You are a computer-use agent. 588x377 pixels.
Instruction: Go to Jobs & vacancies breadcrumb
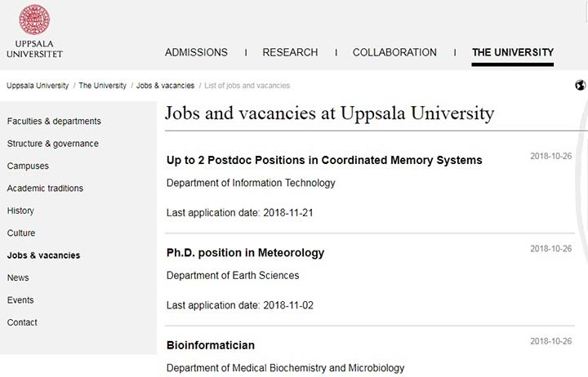[x=165, y=86]
